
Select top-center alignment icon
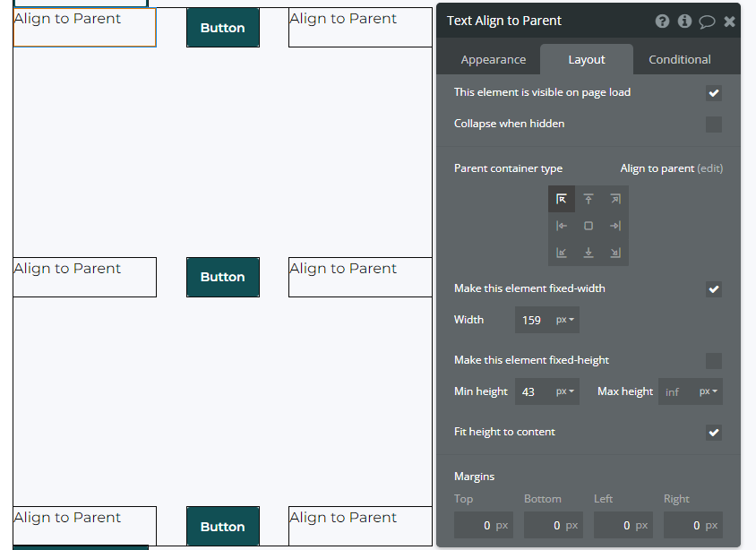(x=588, y=199)
